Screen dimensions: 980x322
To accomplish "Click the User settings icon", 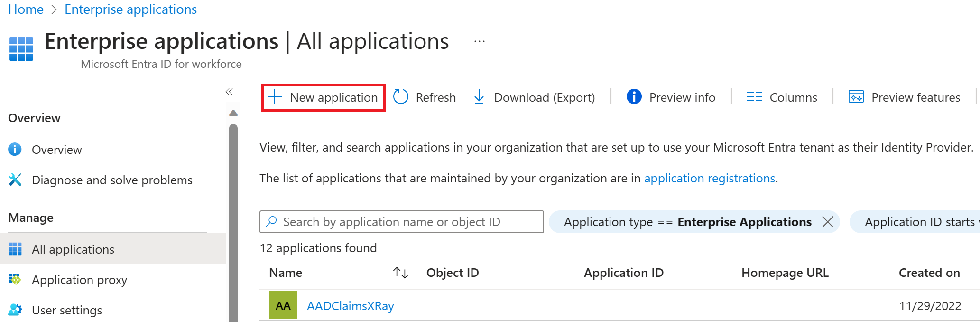I will coord(15,310).
